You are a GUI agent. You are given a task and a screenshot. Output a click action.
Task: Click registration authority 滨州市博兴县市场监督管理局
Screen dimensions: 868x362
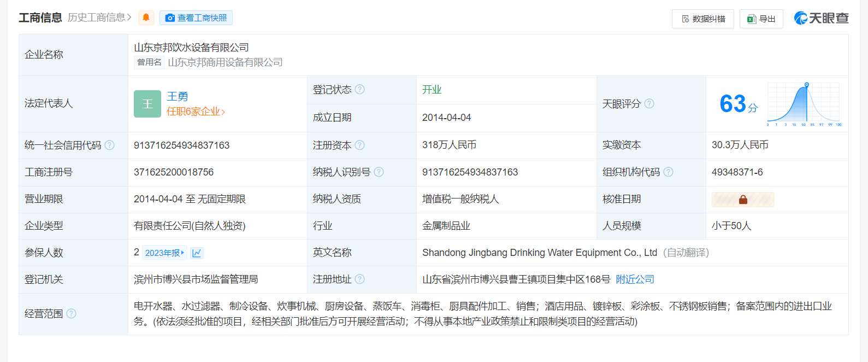(x=196, y=279)
